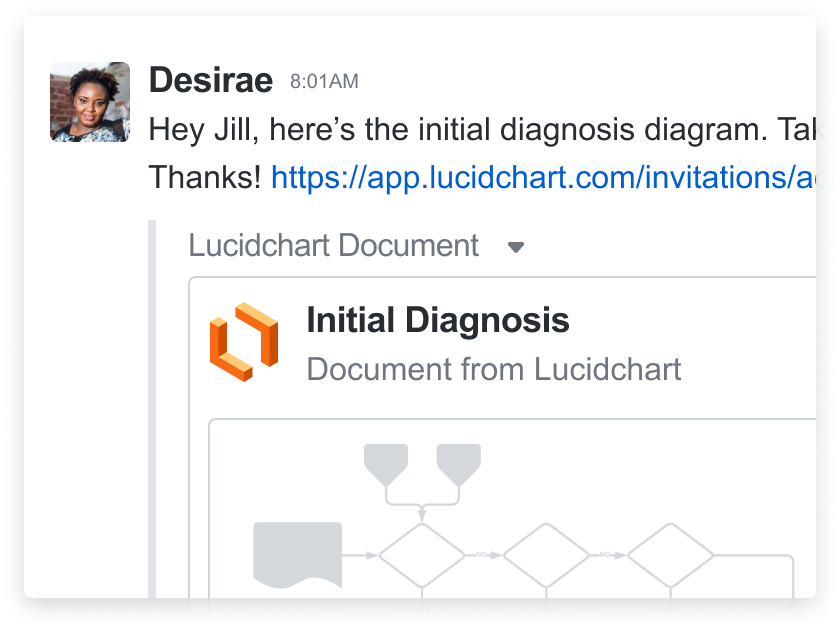Collapse the Lucidchart Document attachment caret

[515, 247]
